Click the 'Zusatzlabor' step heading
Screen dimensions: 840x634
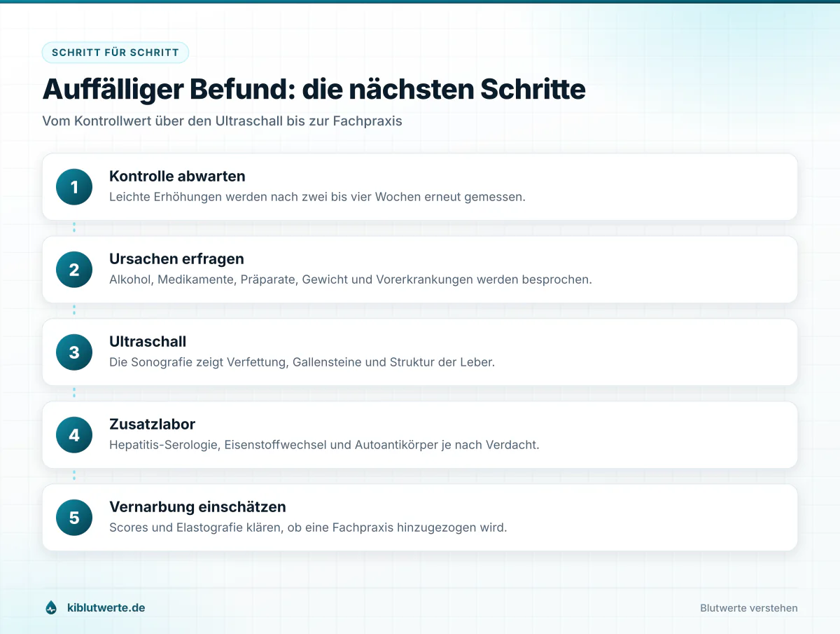click(x=152, y=425)
